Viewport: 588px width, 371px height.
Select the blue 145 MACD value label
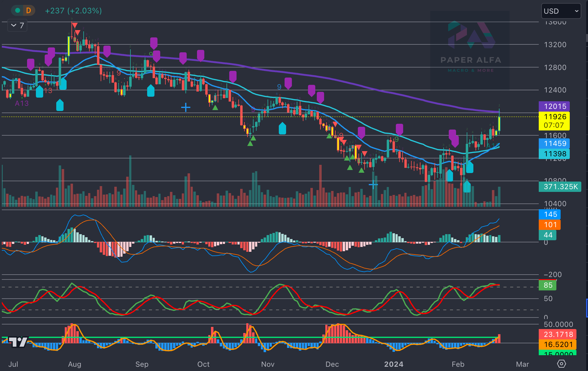550,214
